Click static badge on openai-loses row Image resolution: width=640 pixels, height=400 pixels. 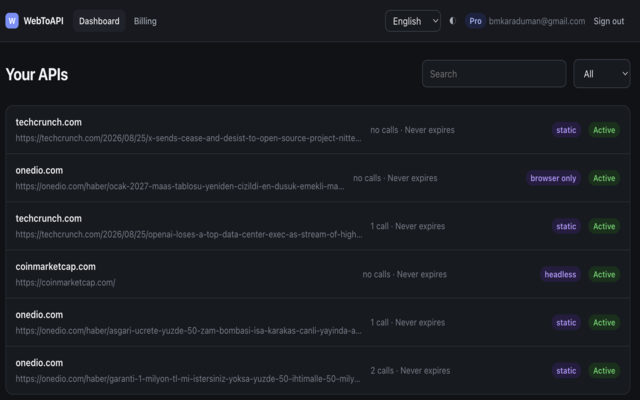566,226
